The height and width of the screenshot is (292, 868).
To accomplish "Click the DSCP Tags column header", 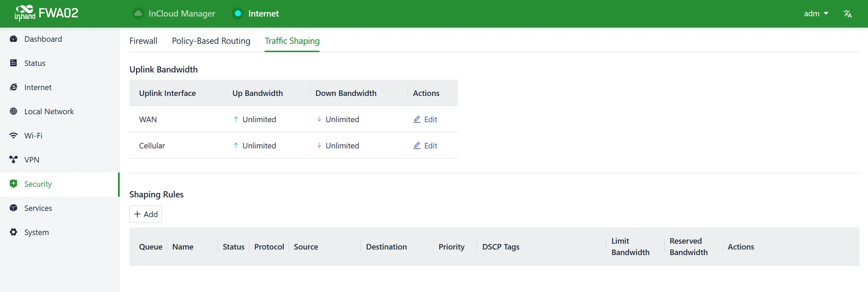I will click(501, 247).
